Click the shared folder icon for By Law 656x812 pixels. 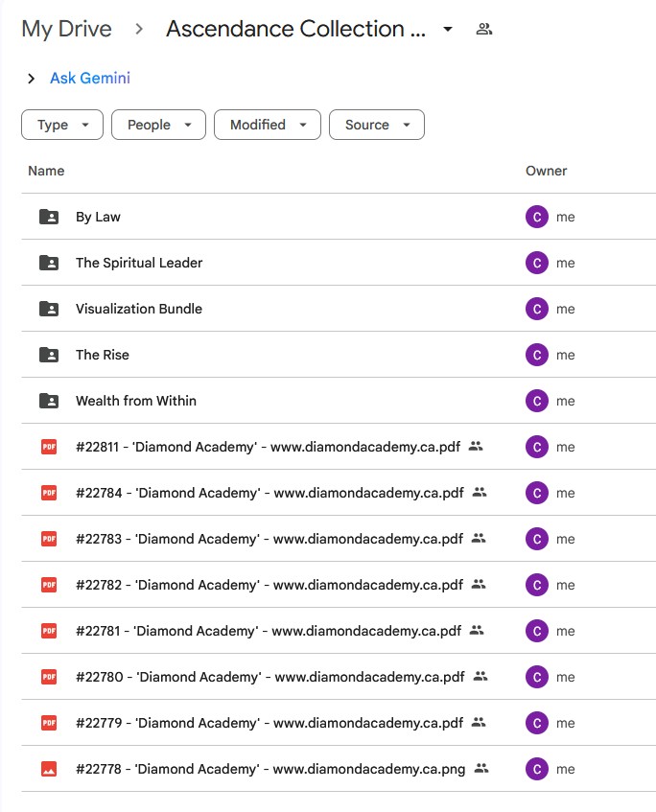pyautogui.click(x=49, y=217)
